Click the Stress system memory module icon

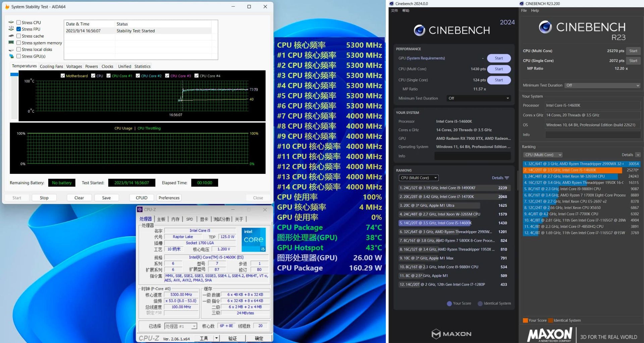[x=11, y=43]
